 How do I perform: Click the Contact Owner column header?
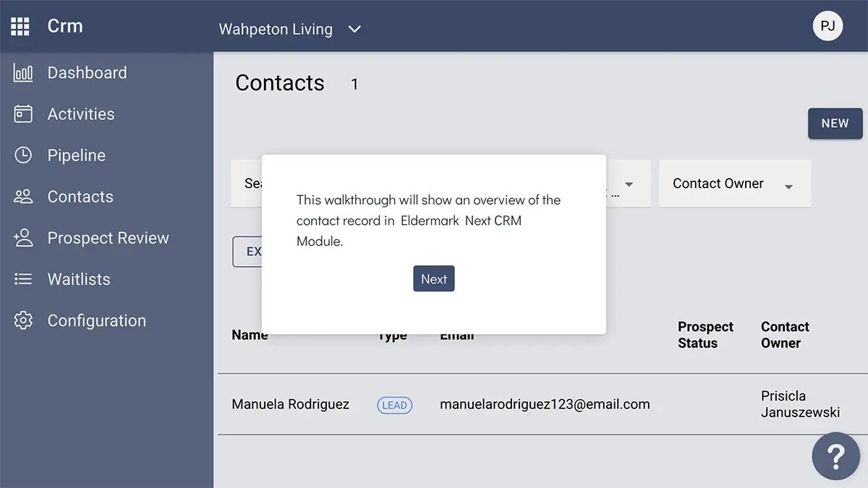tap(785, 335)
